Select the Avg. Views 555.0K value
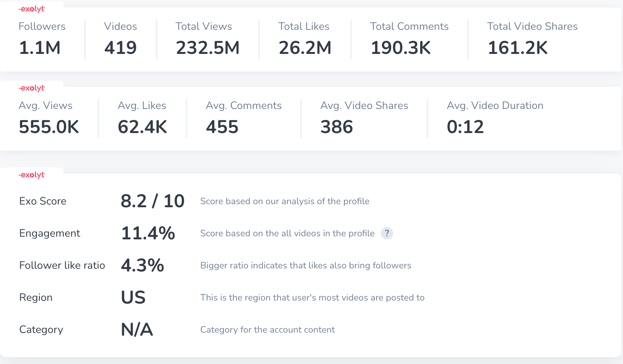Image resolution: width=623 pixels, height=364 pixels. (x=49, y=127)
